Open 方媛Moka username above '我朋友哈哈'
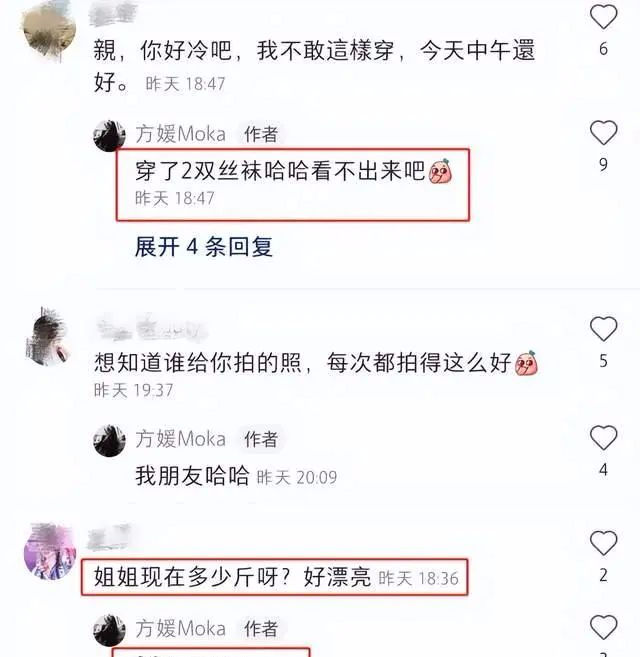The image size is (640, 657). pyautogui.click(x=181, y=439)
